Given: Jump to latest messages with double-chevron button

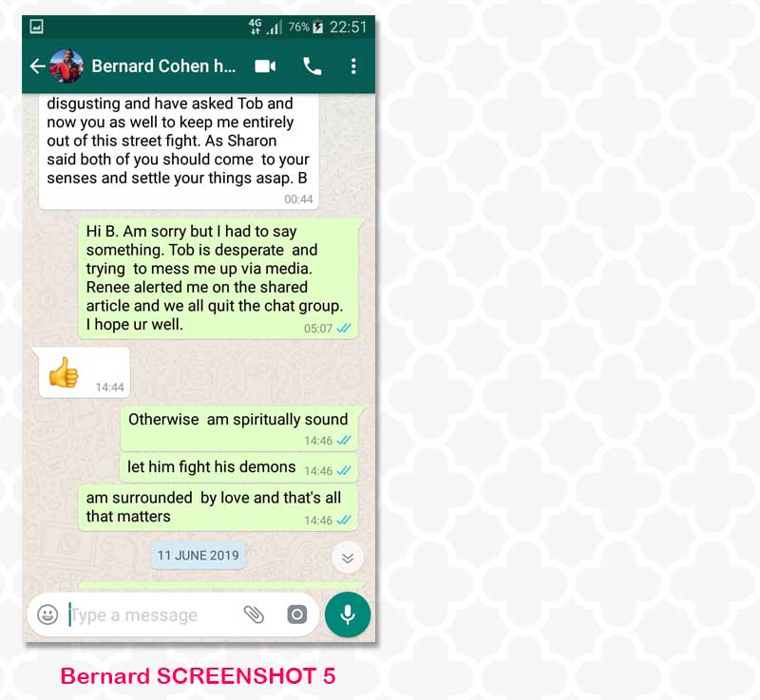Looking at the screenshot, I should (x=348, y=558).
